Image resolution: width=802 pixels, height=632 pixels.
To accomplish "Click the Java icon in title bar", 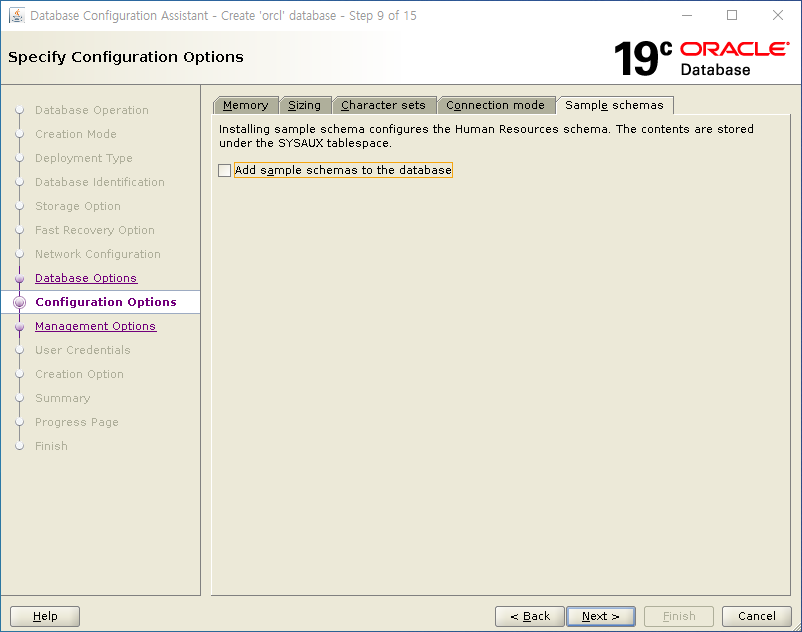I will coord(17,15).
